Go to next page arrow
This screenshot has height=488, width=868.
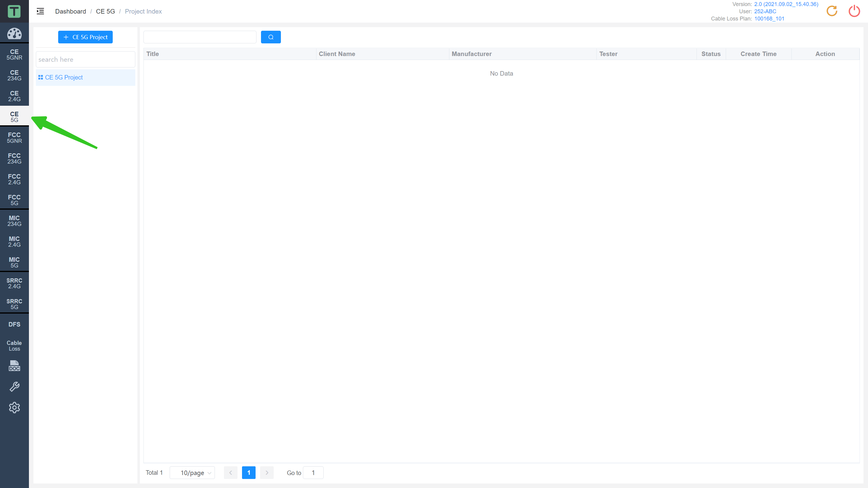pyautogui.click(x=267, y=473)
